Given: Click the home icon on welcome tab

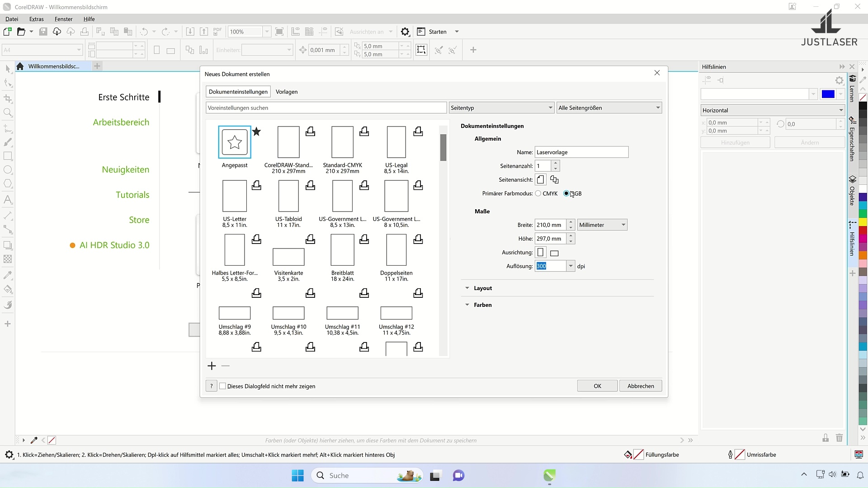Looking at the screenshot, I should (x=20, y=66).
